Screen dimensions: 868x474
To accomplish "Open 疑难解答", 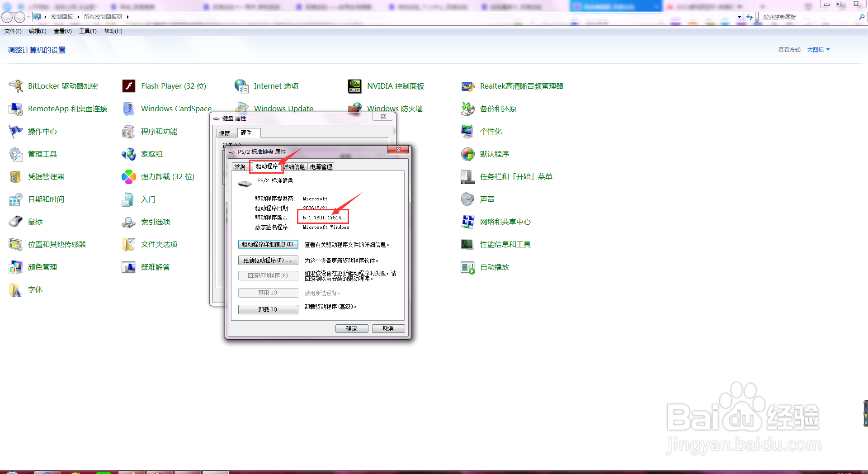I will (156, 267).
